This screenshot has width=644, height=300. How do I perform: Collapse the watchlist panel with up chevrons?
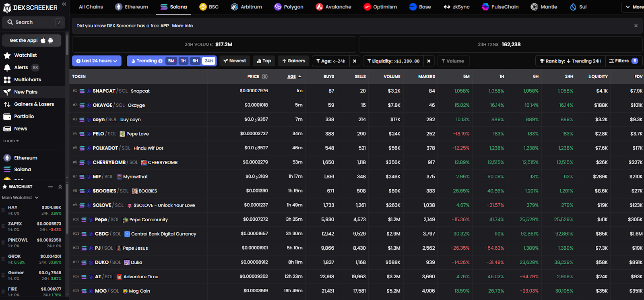(60, 187)
